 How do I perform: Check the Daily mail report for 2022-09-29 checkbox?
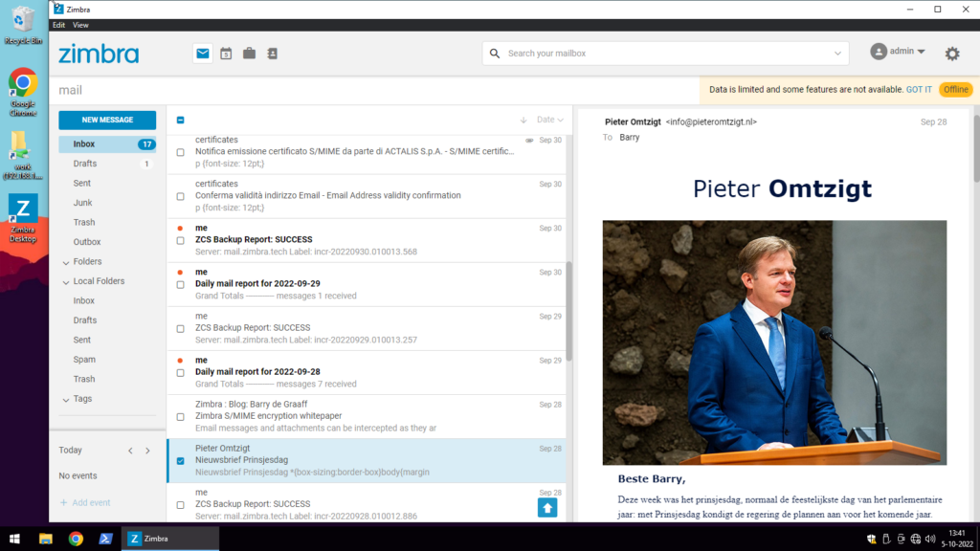coord(178,284)
